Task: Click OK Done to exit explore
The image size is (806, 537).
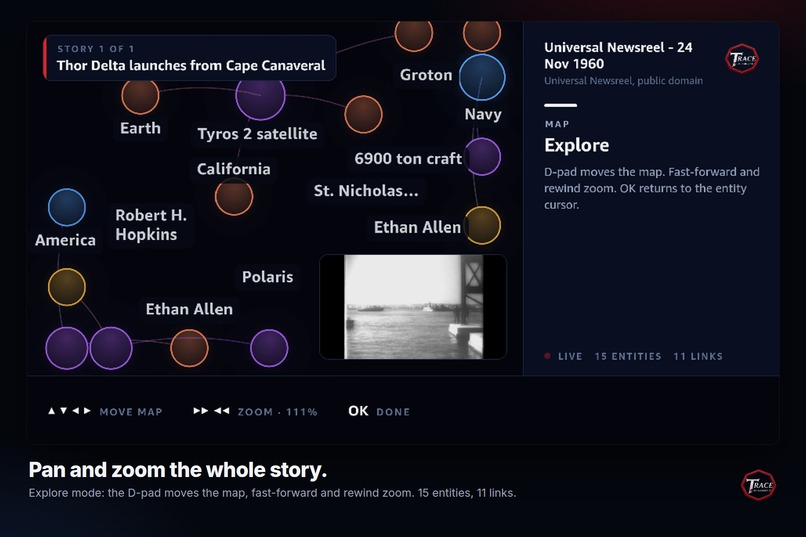Action: 379,411
